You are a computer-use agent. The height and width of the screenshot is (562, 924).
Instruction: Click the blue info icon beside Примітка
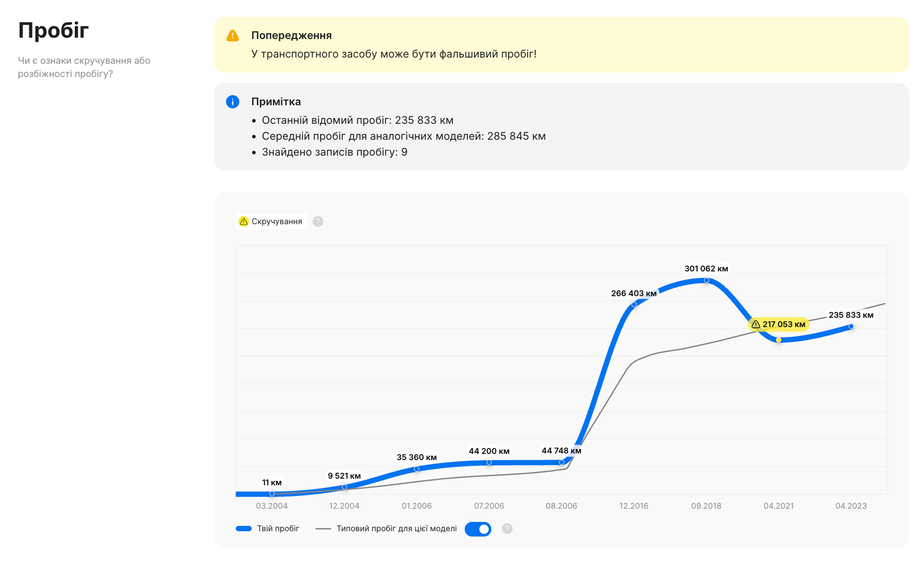(232, 101)
